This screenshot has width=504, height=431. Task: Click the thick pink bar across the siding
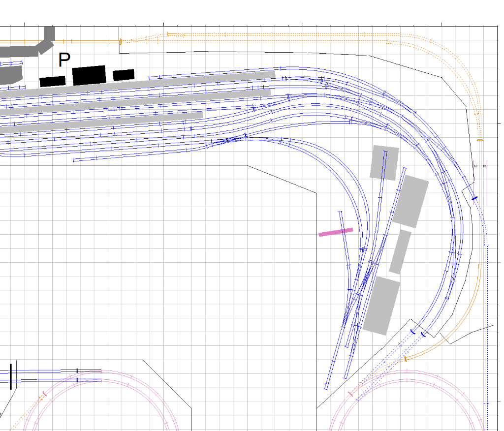tap(336, 232)
